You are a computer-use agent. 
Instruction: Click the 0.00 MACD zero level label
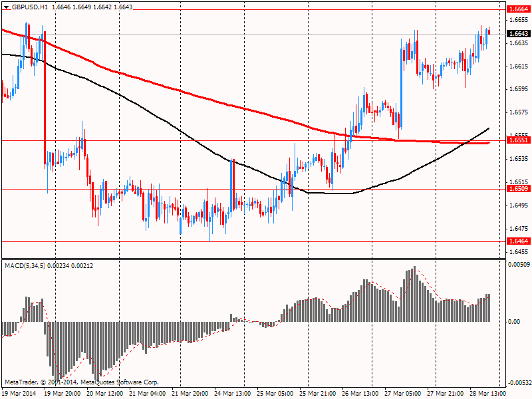(x=514, y=322)
